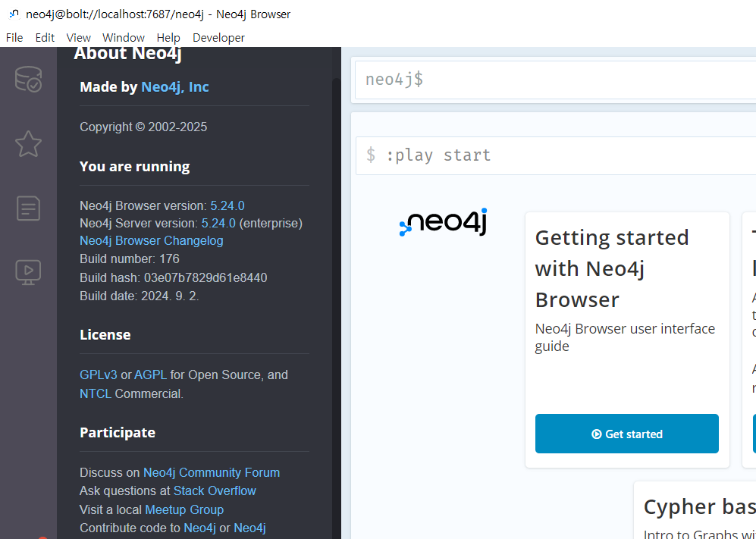Open the Stack Overflow link
Viewport: 756px width, 539px height.
click(x=215, y=490)
